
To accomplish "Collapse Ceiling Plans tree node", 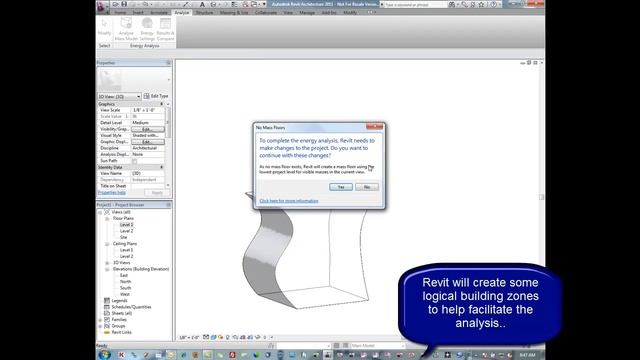I will [x=107, y=244].
